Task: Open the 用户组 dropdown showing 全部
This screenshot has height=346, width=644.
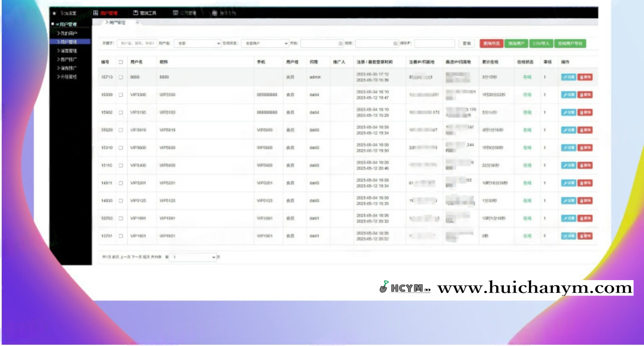Action: point(198,43)
